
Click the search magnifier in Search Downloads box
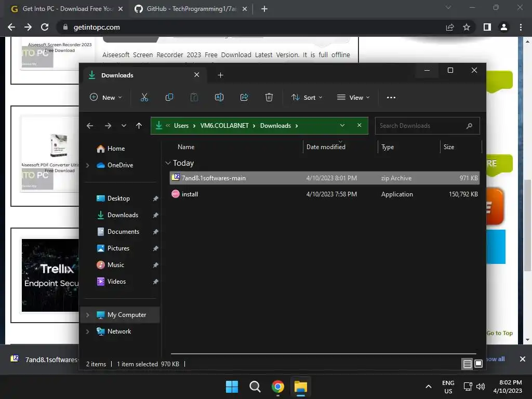469,126
